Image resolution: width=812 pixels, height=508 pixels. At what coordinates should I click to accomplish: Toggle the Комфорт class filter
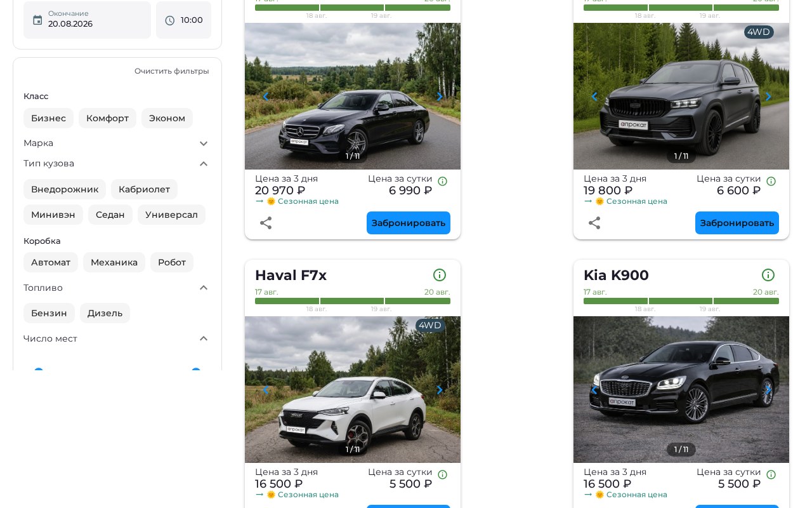(107, 118)
